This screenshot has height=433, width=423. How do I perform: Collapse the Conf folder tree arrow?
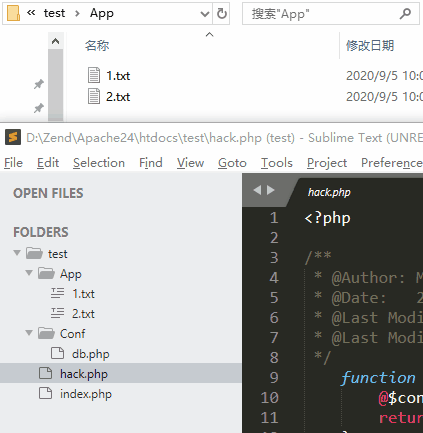pyautogui.click(x=29, y=333)
